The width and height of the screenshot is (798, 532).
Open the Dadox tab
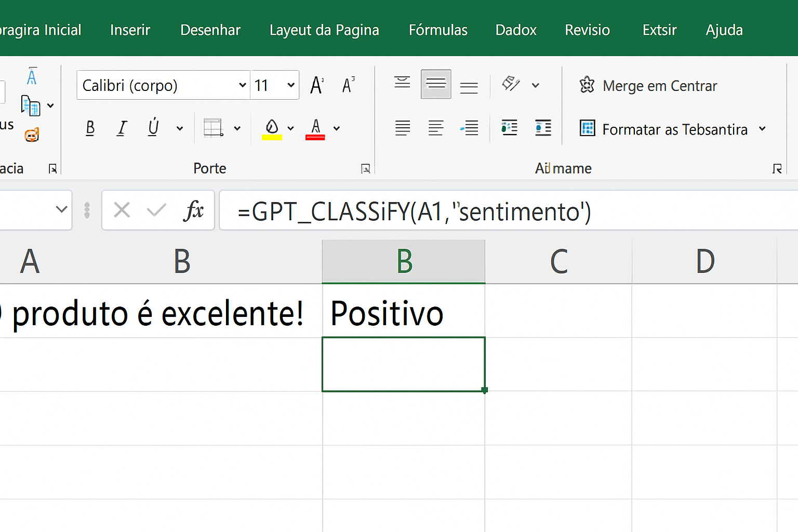click(516, 30)
